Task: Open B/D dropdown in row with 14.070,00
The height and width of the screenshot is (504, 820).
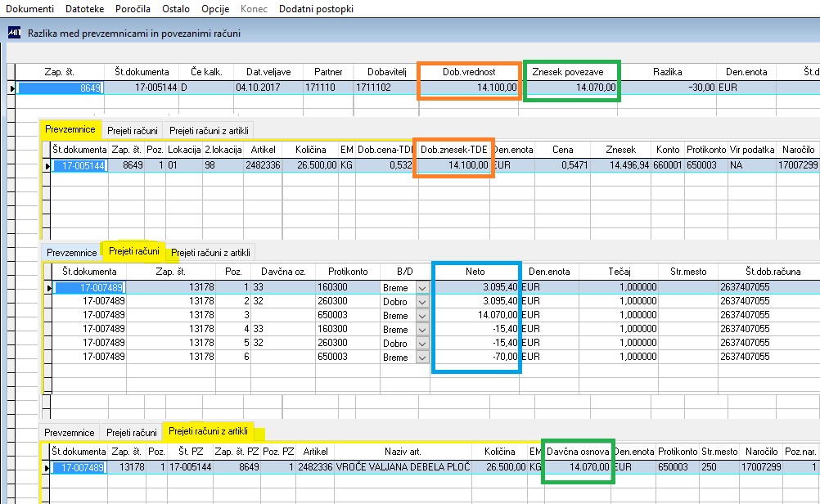Action: [422, 315]
